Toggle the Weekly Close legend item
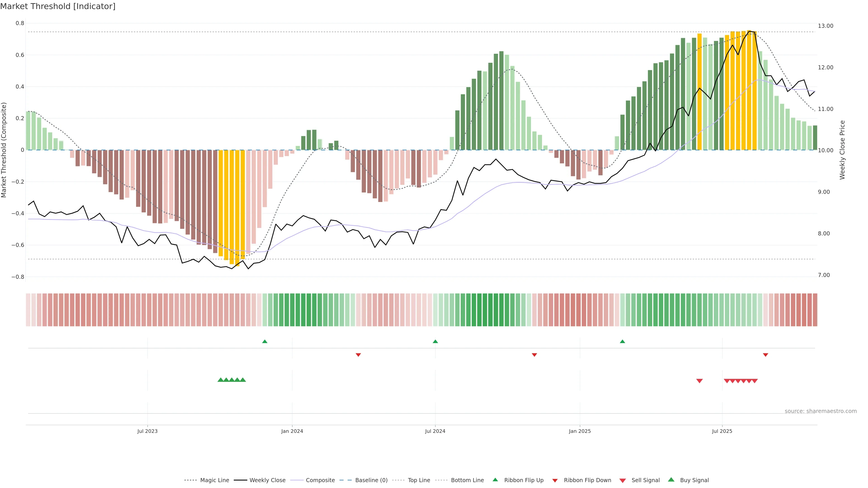 click(x=267, y=480)
